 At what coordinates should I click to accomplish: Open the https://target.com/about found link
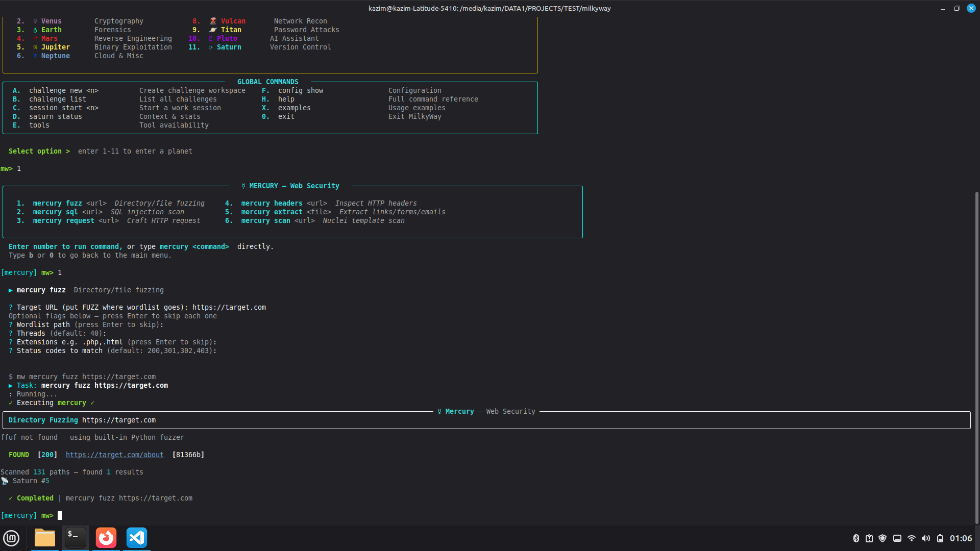pyautogui.click(x=114, y=455)
